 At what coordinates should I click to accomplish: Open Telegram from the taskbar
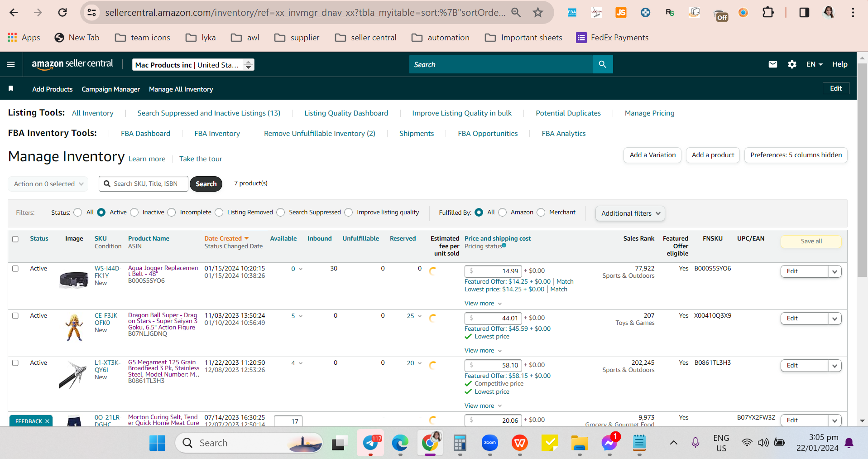[371, 443]
